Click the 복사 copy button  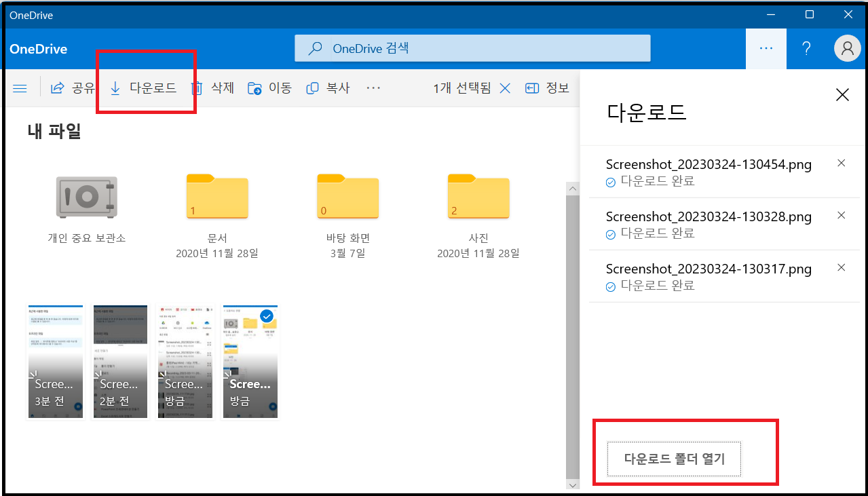pos(328,88)
